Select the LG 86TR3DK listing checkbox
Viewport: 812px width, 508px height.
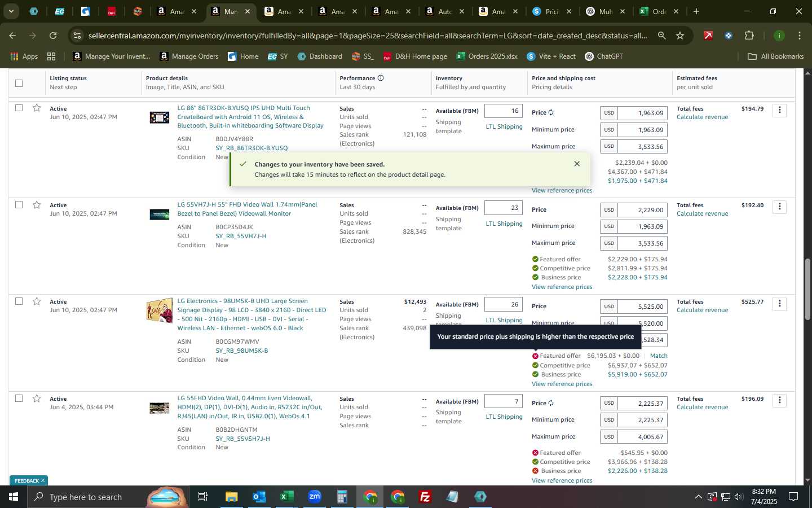19,108
